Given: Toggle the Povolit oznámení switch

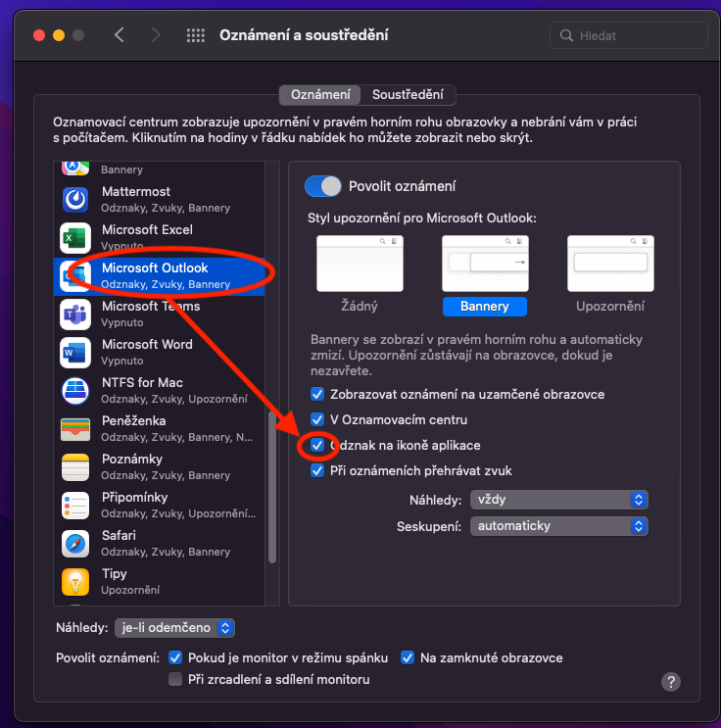Looking at the screenshot, I should (x=323, y=186).
